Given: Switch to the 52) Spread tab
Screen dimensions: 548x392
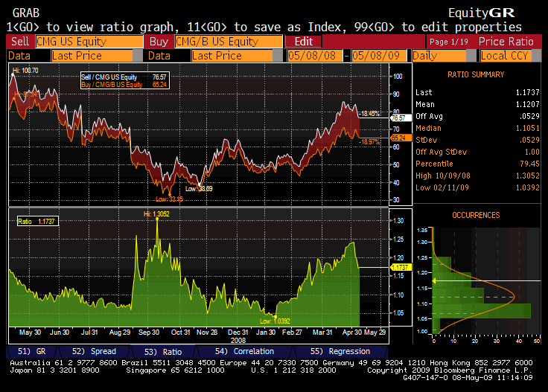Looking at the screenshot, I should pyautogui.click(x=94, y=351).
